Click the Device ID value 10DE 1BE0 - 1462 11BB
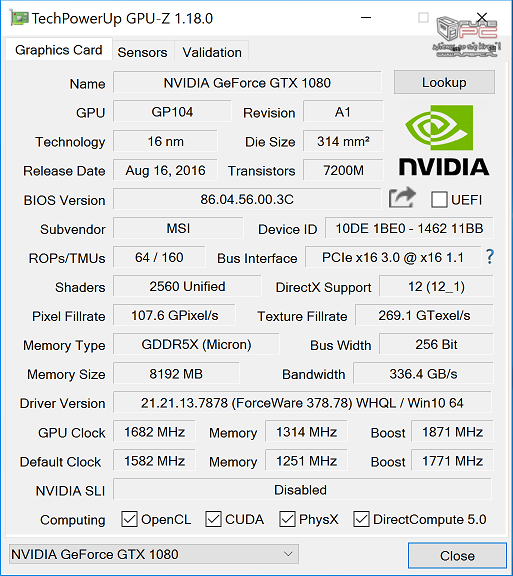The width and height of the screenshot is (513, 576). [409, 228]
